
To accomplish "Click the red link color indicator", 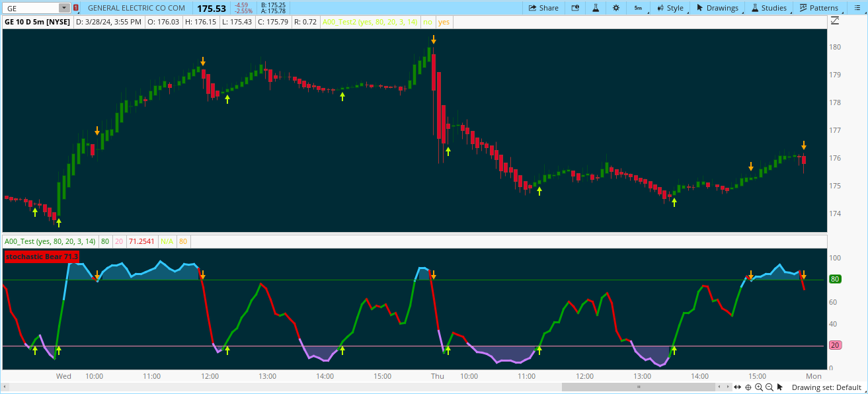I will pos(76,8).
